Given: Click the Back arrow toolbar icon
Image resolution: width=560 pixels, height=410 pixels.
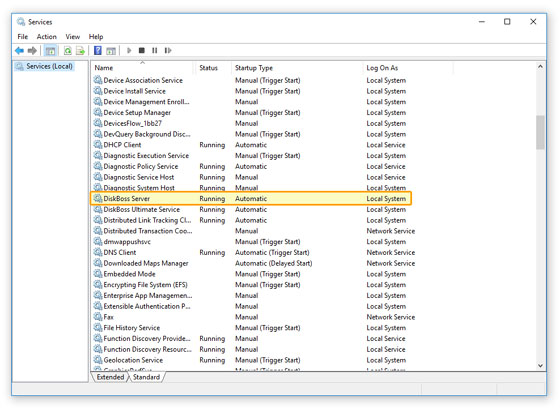Looking at the screenshot, I should [19, 51].
